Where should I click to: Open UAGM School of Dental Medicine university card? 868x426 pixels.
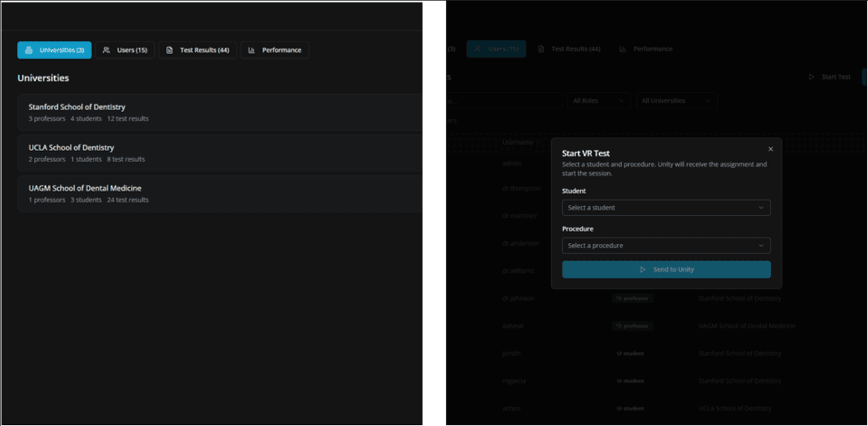pyautogui.click(x=220, y=193)
